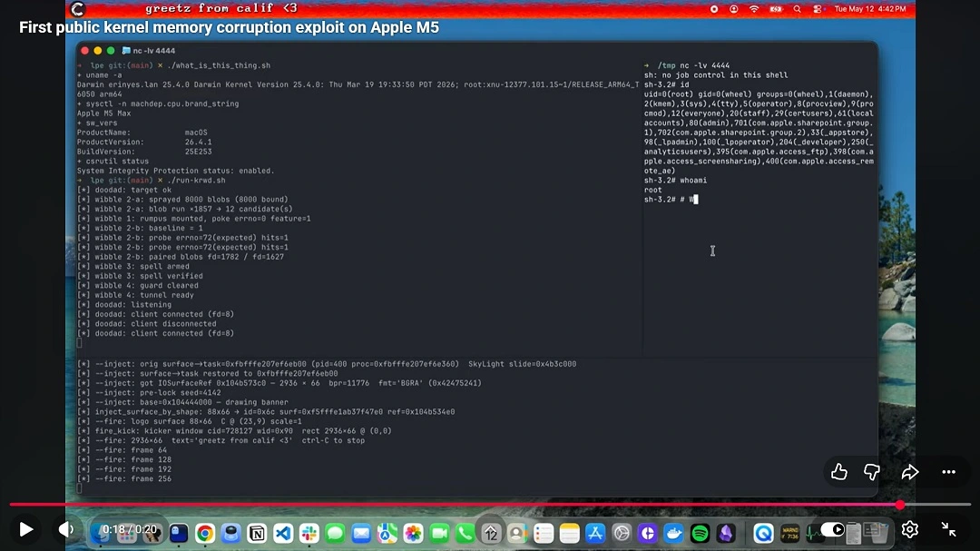Click the 'whoami' command in right pane
This screenshot has width=980, height=551.
coord(693,180)
